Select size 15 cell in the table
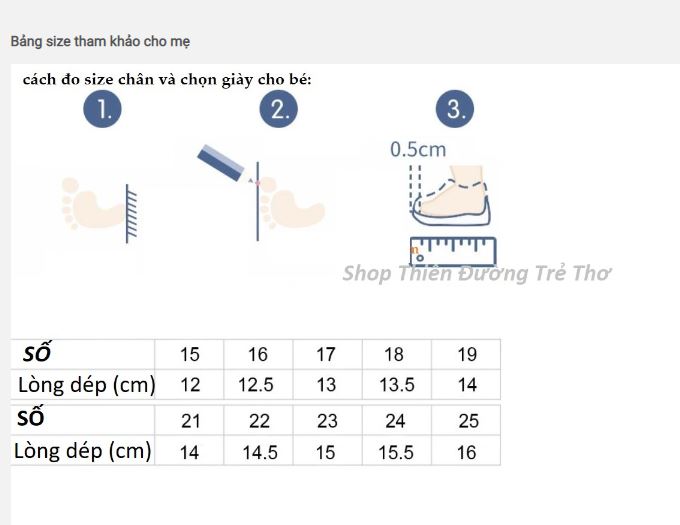This screenshot has width=680, height=525. click(x=189, y=354)
